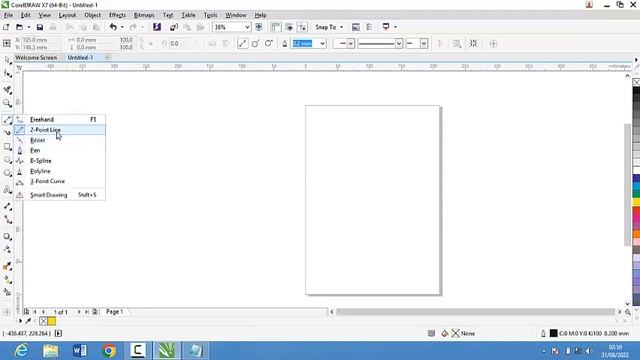640x360 pixels.
Task: Select the Shape tool in the toolbox
Action: tap(7, 74)
